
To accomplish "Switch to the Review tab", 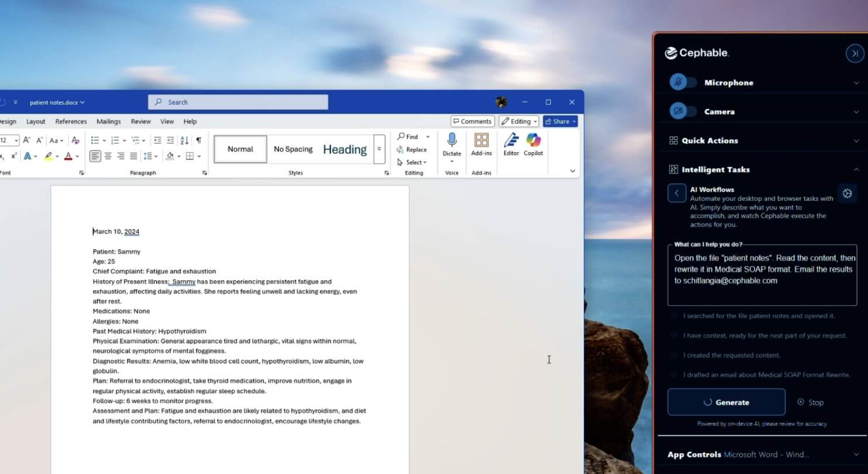I will (x=140, y=121).
